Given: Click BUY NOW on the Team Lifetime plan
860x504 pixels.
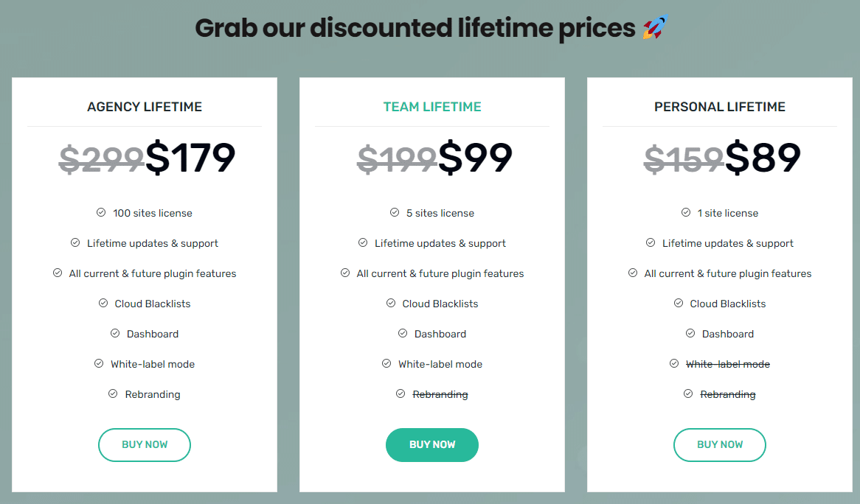Looking at the screenshot, I should [432, 445].
